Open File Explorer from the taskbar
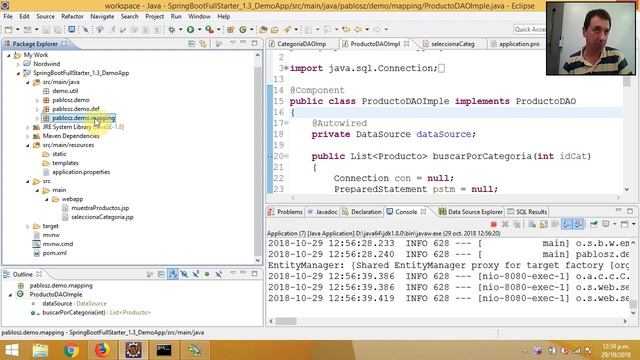Screen dimensions: 640x360 click(40, 350)
